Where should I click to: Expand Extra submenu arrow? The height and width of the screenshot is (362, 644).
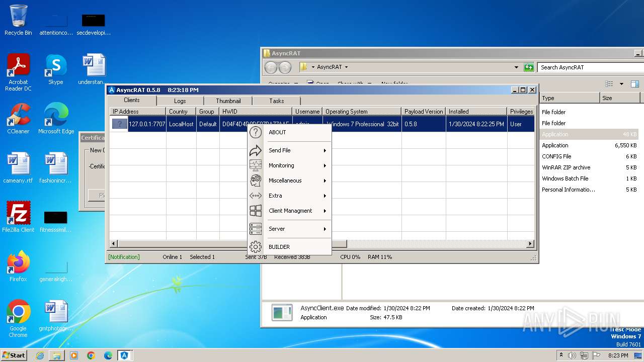click(x=325, y=196)
